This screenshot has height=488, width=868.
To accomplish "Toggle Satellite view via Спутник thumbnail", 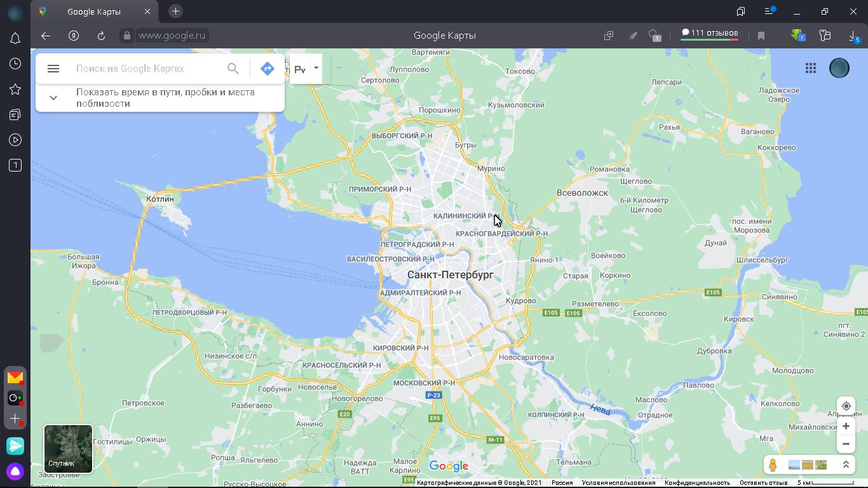I will (68, 449).
